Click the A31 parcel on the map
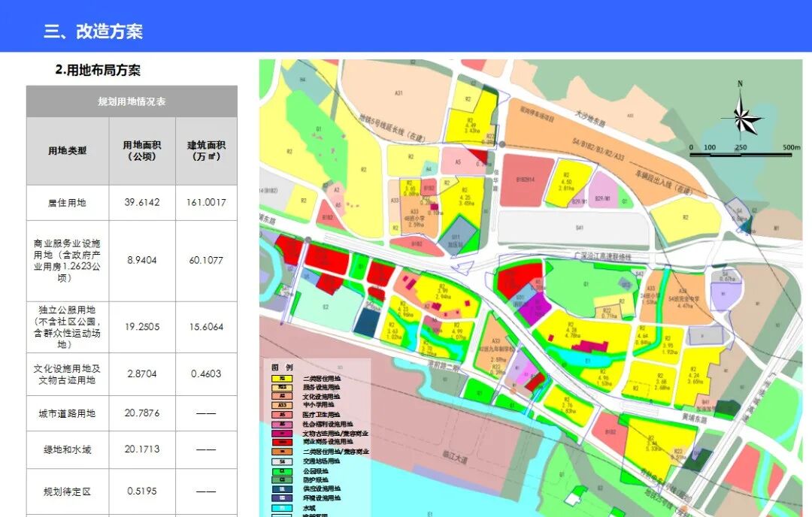Image resolution: width=812 pixels, height=517 pixels. (x=398, y=93)
